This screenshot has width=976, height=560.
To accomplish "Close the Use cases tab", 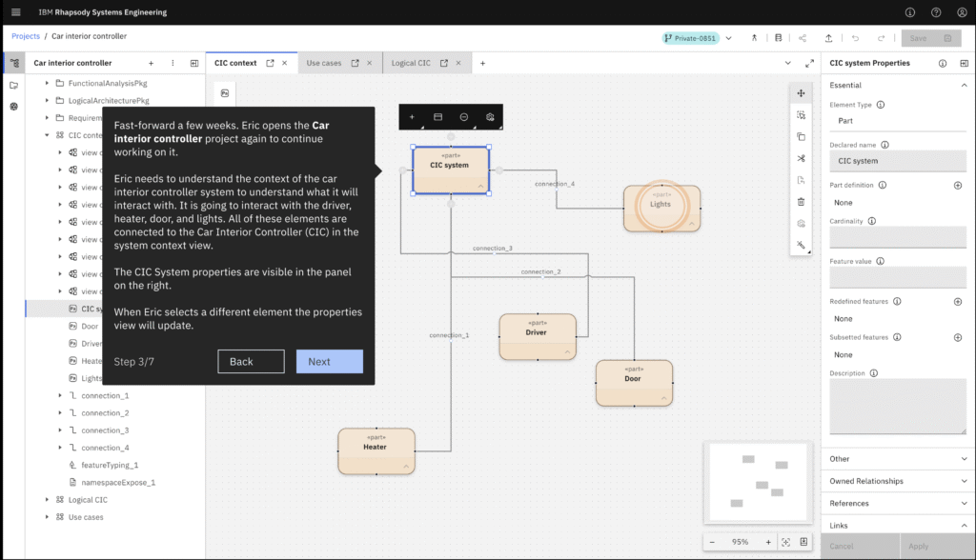I will click(369, 63).
